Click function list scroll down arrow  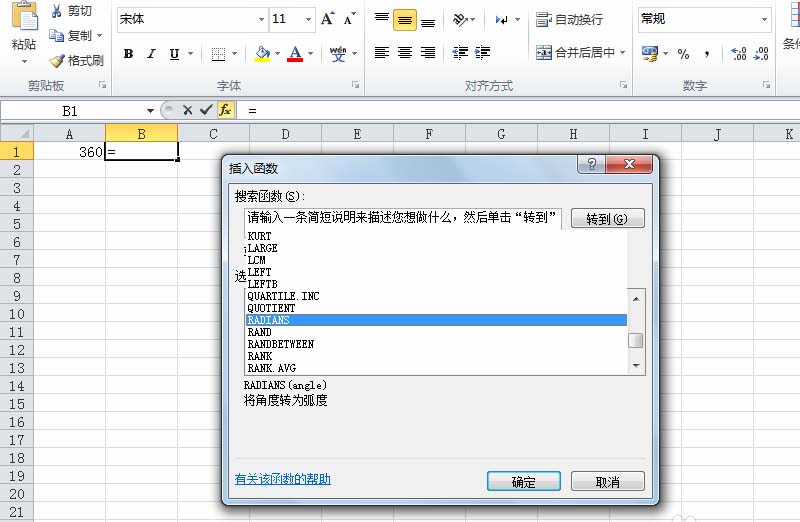click(x=636, y=366)
